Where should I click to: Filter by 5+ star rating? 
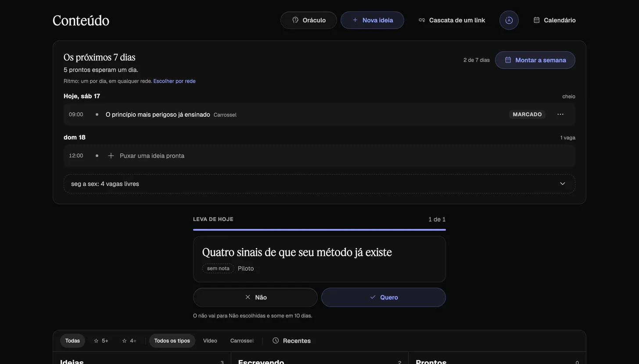point(101,341)
